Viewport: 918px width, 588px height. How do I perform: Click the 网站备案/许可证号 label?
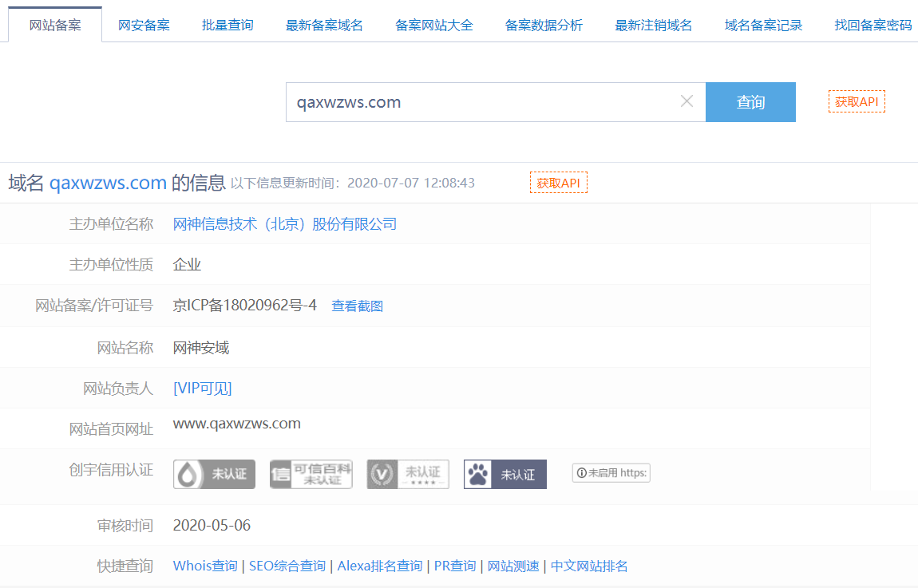[94, 306]
